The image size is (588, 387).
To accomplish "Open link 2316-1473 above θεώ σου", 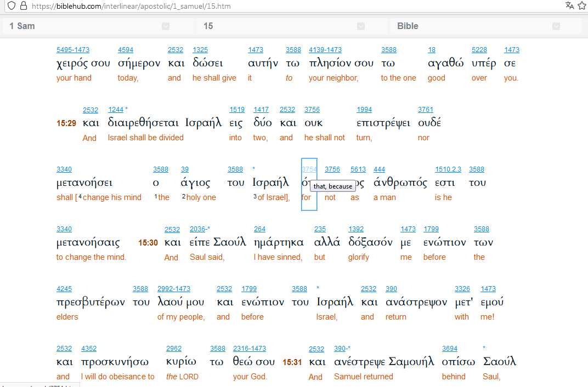I will click(x=250, y=349).
